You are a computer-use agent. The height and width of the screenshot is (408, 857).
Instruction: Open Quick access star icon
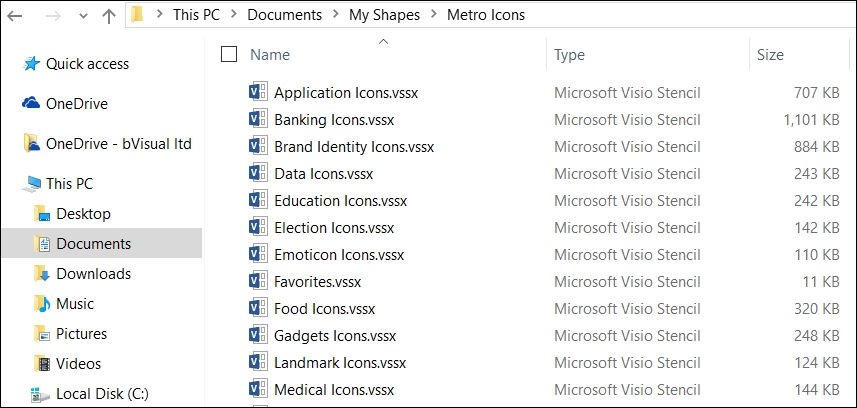(31, 64)
